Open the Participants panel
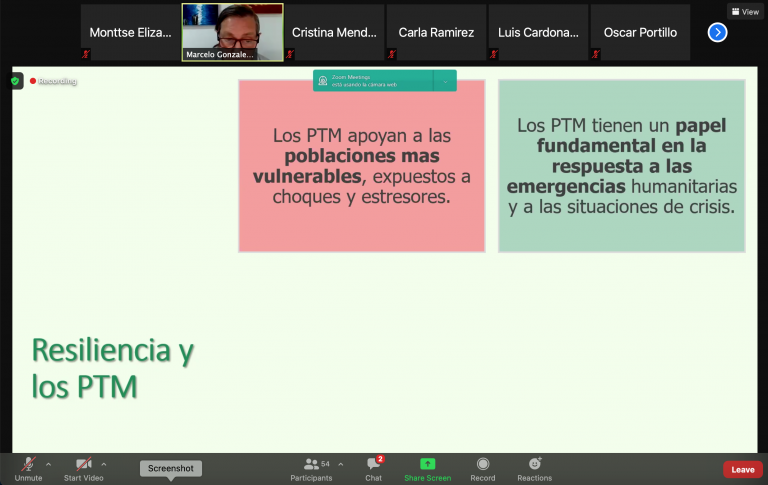The height and width of the screenshot is (485, 768). coord(311,465)
